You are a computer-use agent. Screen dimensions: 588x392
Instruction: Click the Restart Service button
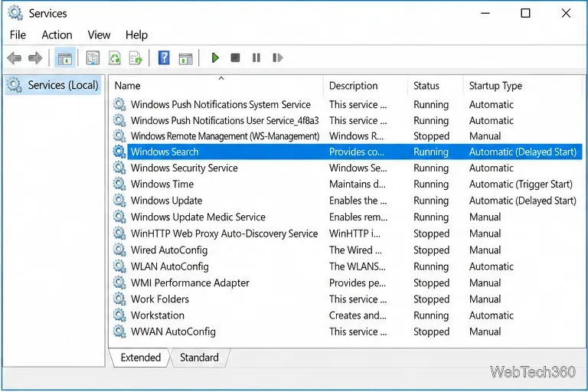(x=277, y=57)
